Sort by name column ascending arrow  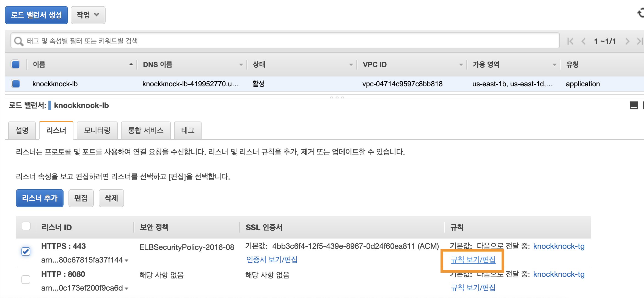click(x=131, y=64)
